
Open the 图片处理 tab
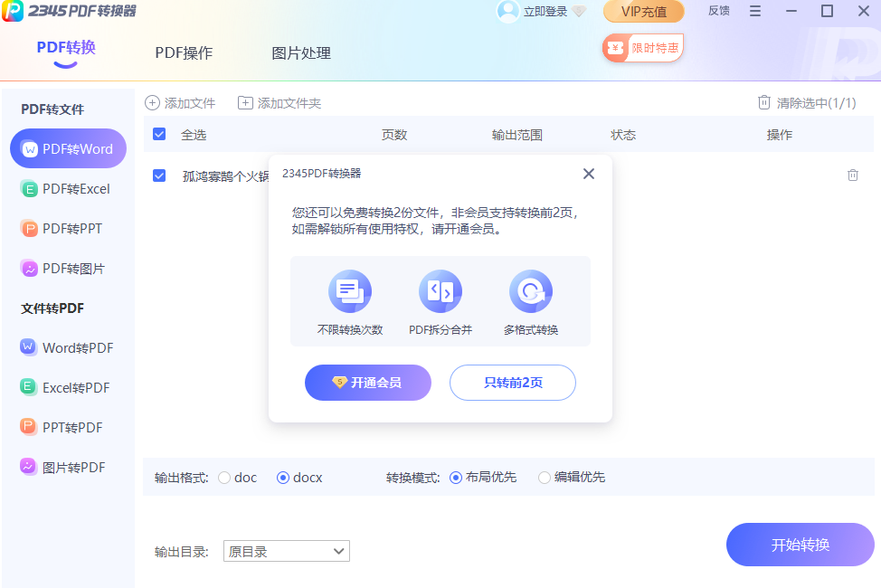click(301, 53)
